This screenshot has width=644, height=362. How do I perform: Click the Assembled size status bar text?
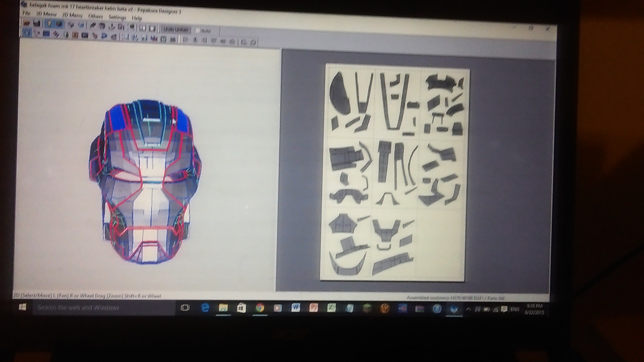point(455,298)
